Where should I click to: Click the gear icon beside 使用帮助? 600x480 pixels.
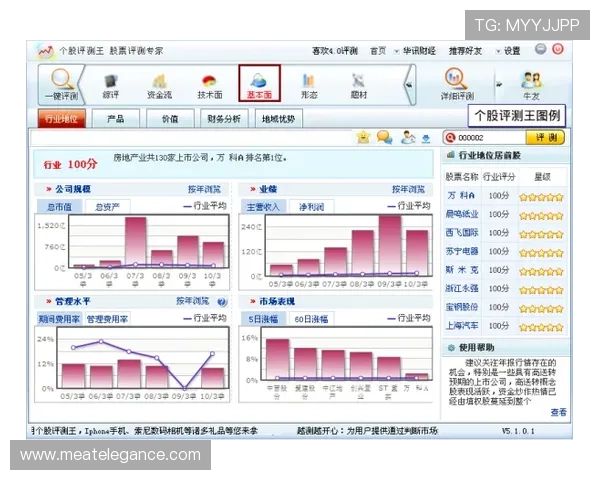pyautogui.click(x=451, y=348)
